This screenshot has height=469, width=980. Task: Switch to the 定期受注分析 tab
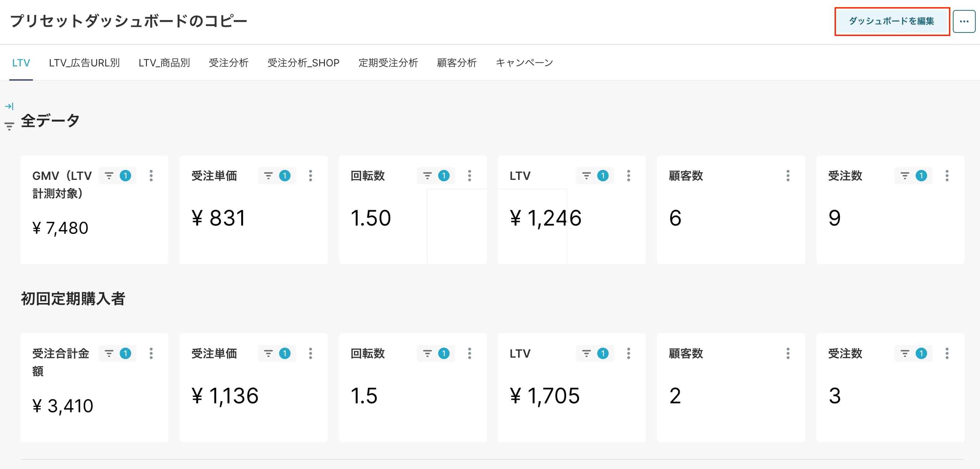(x=388, y=63)
